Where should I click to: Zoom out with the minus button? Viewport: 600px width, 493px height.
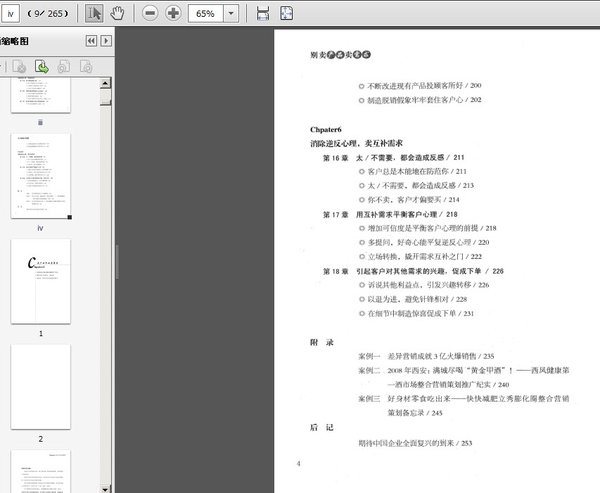pyautogui.click(x=150, y=13)
